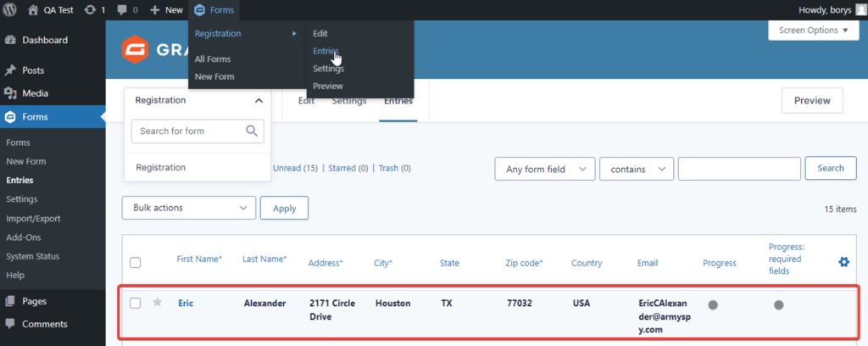The image size is (868, 346).
Task: Click the Preview button
Action: (811, 100)
